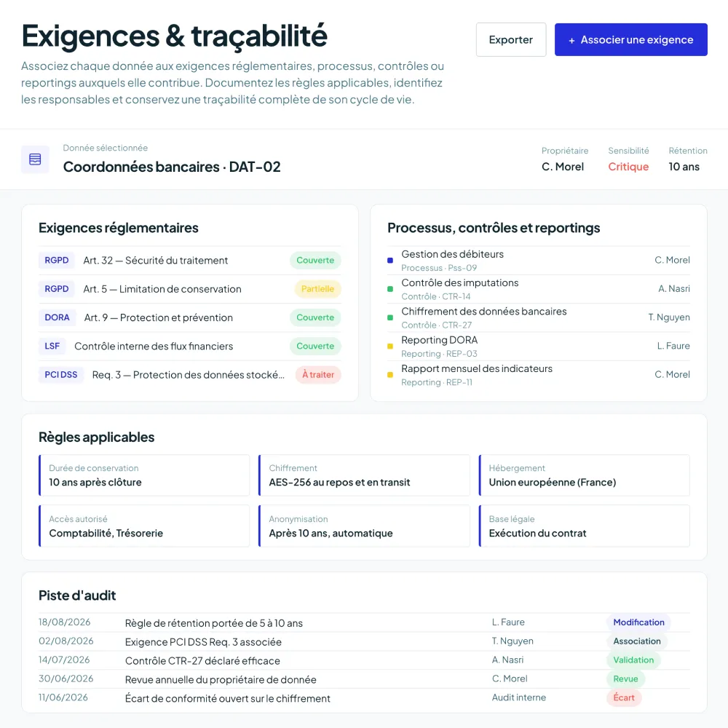Click Audit interne author in audit trail
The width and height of the screenshot is (728, 728).
(x=519, y=697)
